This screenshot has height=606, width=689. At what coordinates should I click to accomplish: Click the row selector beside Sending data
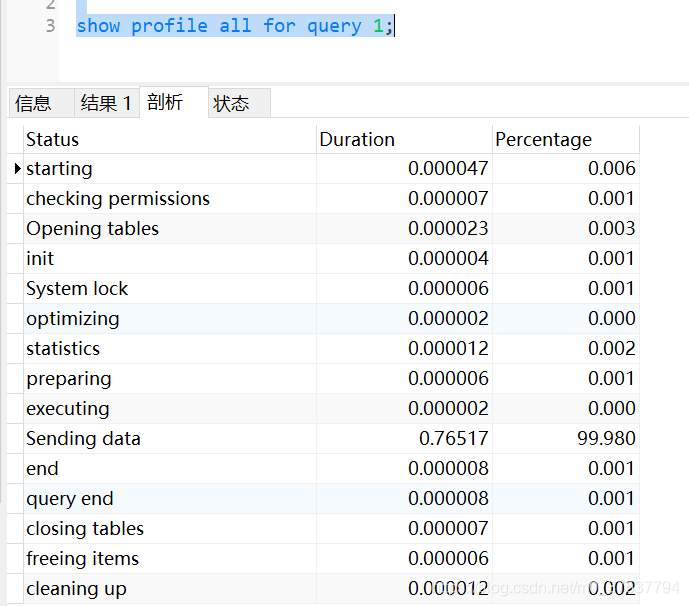15,439
